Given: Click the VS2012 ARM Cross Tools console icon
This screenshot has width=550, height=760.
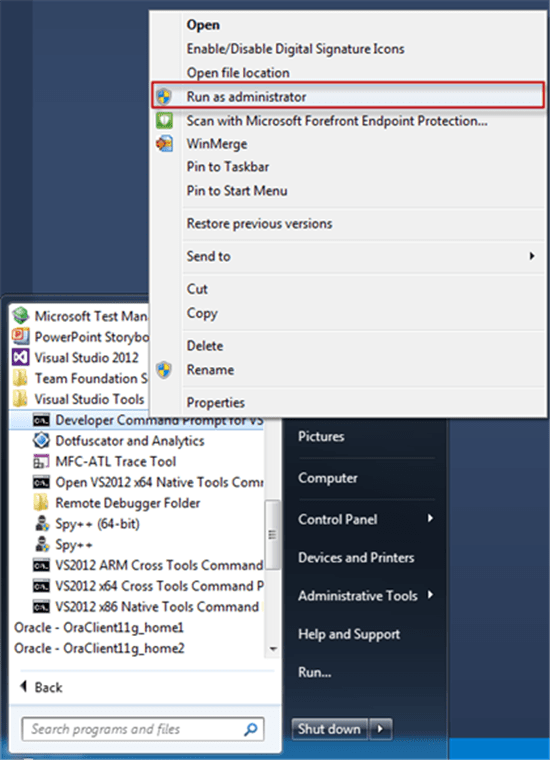Looking at the screenshot, I should (41, 565).
